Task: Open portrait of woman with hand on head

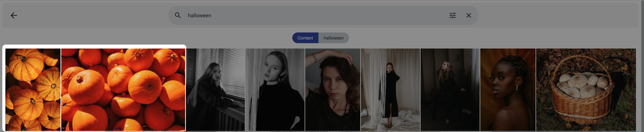Action: [x=333, y=90]
